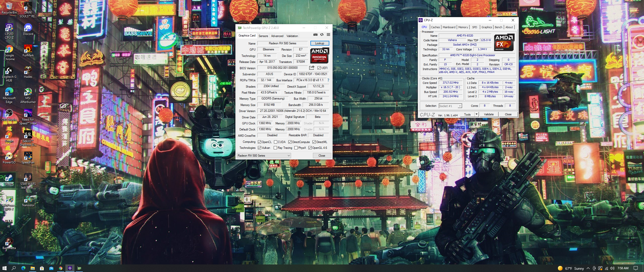Open the Recycle Bin desktop icon

click(9, 8)
